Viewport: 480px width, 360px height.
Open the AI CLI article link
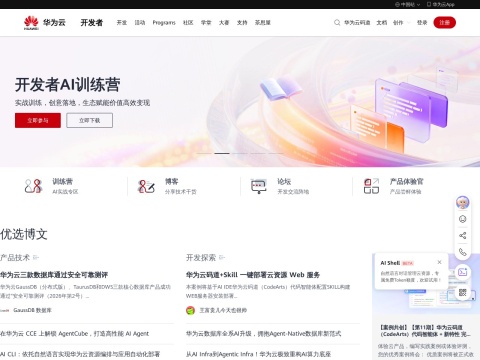[80, 354]
